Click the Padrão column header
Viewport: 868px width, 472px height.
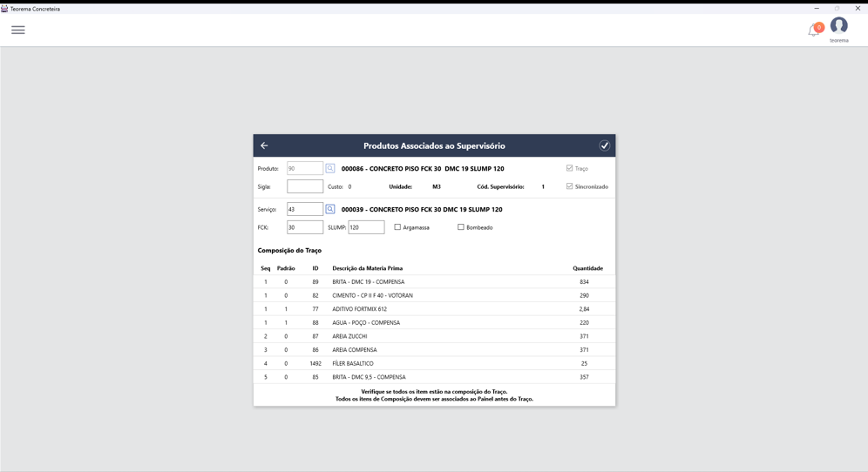tap(286, 268)
